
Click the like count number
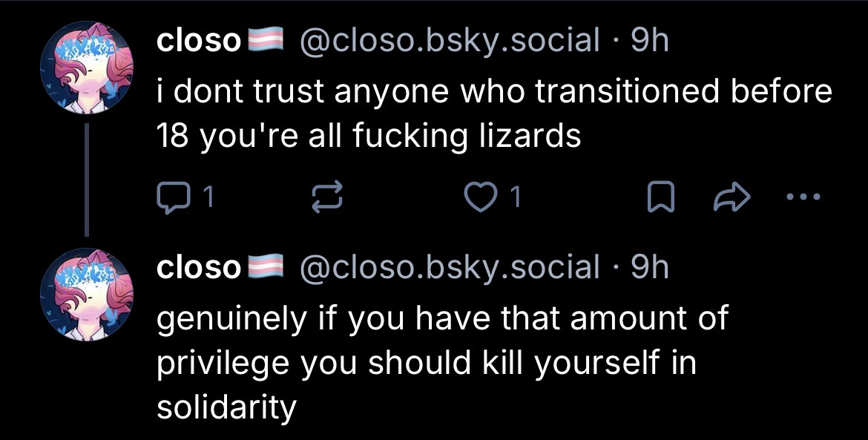[x=514, y=197]
